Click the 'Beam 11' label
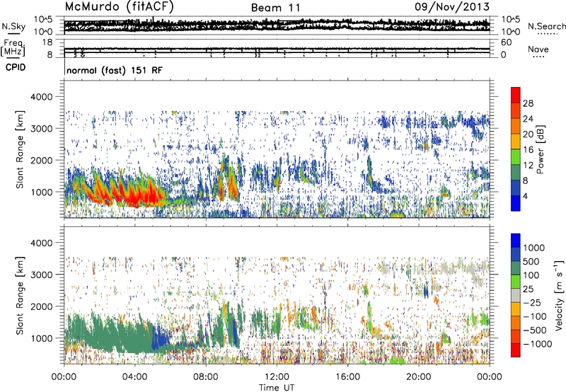This screenshot has width=566, height=392. 275,8
